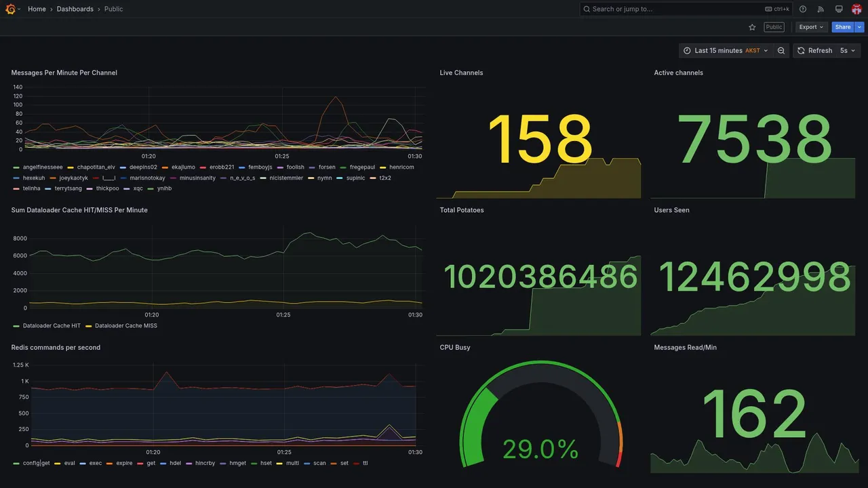Open the user avatar profile menu
Screen dimensions: 868x488
pos(856,9)
